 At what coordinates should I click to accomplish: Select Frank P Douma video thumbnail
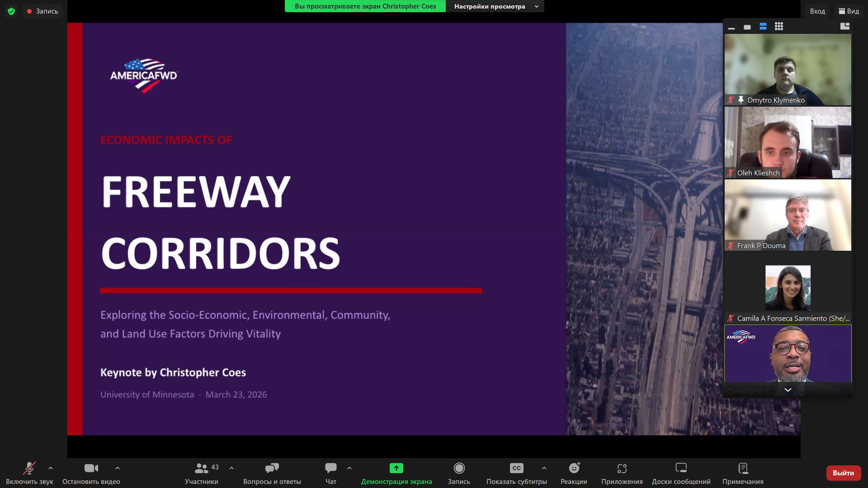point(788,215)
